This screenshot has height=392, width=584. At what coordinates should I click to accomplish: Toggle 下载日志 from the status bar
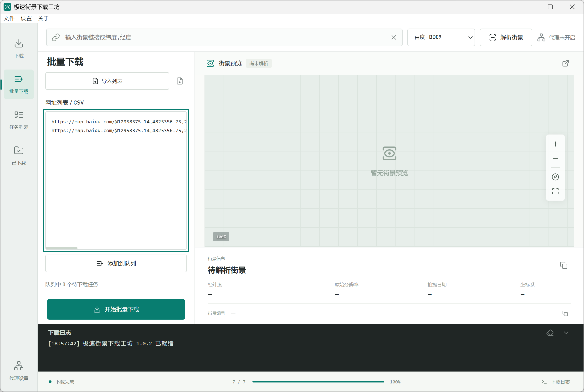555,382
